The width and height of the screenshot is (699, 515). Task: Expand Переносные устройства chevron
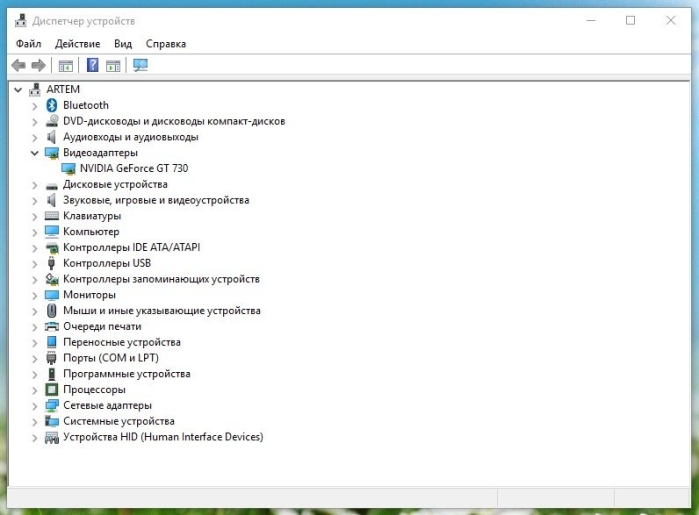click(x=34, y=343)
